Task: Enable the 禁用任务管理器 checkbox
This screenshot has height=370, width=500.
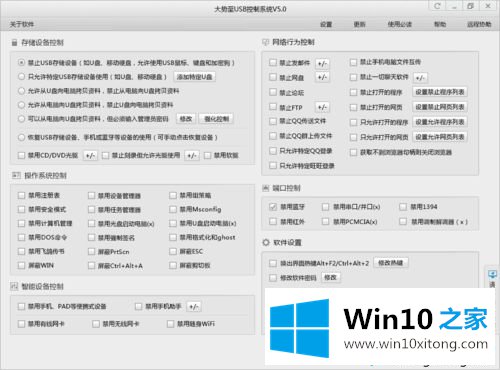Action: tap(91, 209)
